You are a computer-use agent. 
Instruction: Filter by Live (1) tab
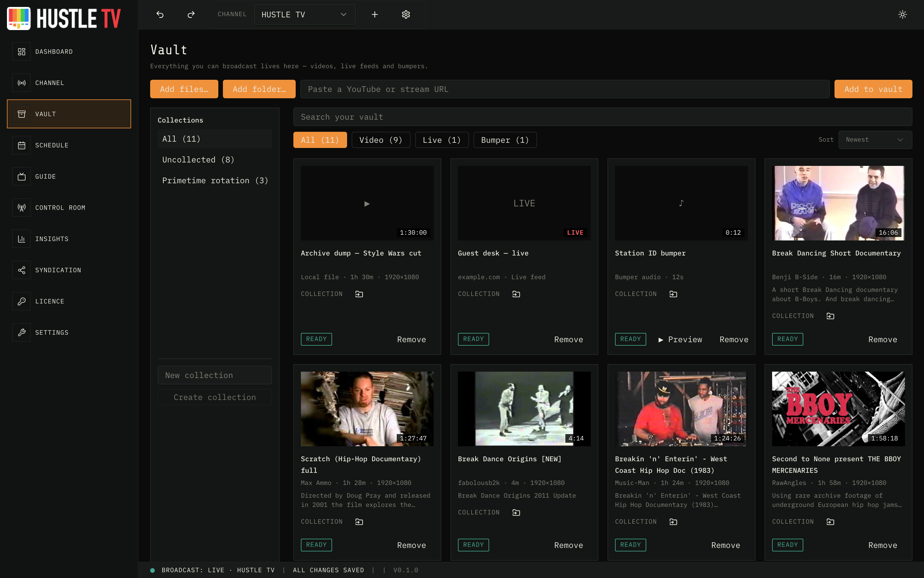pos(441,140)
